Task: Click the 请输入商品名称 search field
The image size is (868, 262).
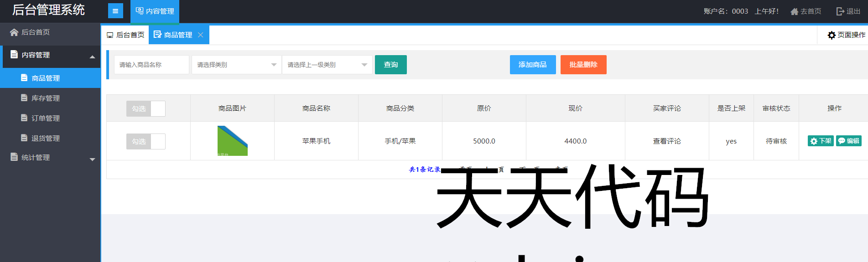Action: click(x=151, y=65)
